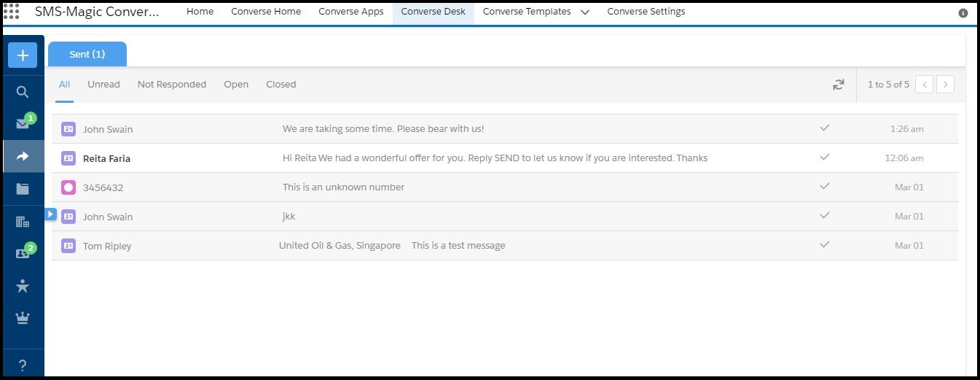Open the building accounts icon in sidebar
The width and height of the screenshot is (980, 380).
point(23,222)
